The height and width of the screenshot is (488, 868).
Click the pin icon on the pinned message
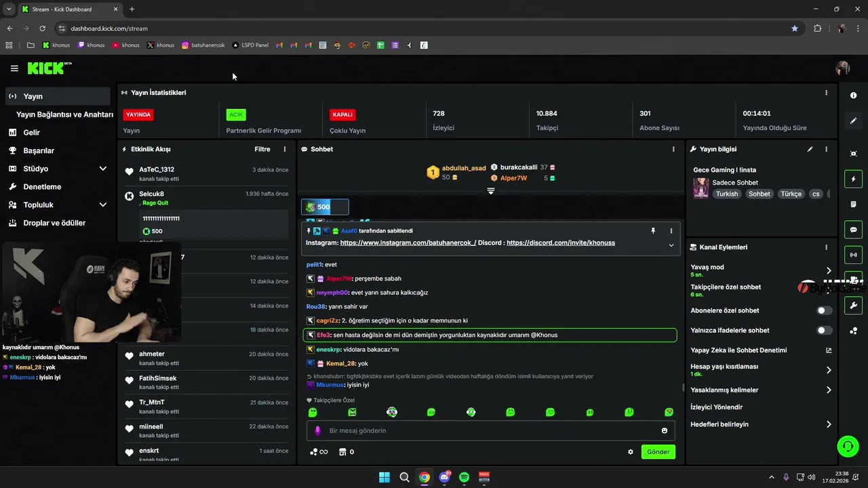coord(653,231)
